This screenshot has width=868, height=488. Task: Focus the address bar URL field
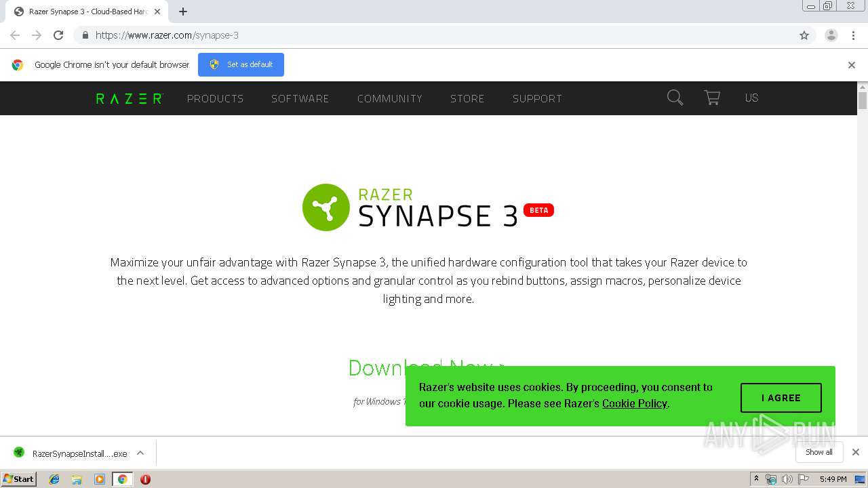434,35
